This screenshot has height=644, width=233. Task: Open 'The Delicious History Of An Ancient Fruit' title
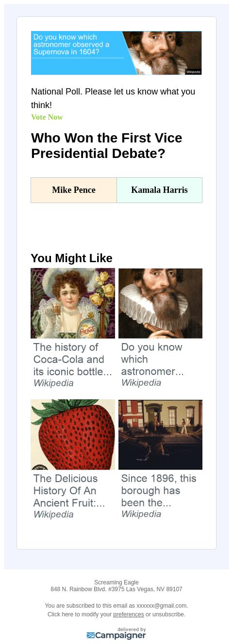[x=69, y=491]
